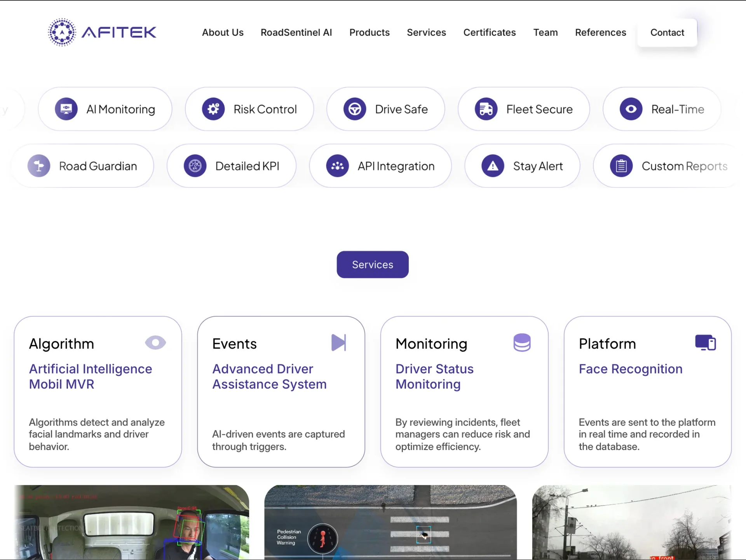Screen dimensions: 746x560
Task: Select the Drive Safe pill label
Action: click(401, 110)
